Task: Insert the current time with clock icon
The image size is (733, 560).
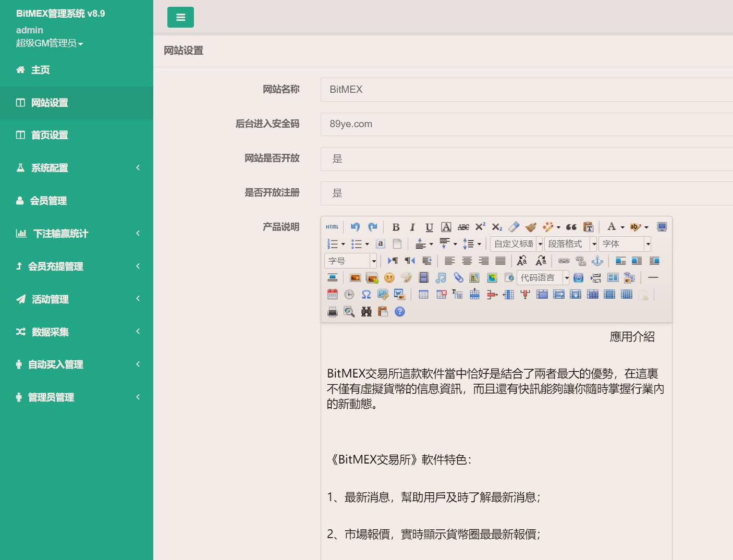Action: (x=349, y=295)
